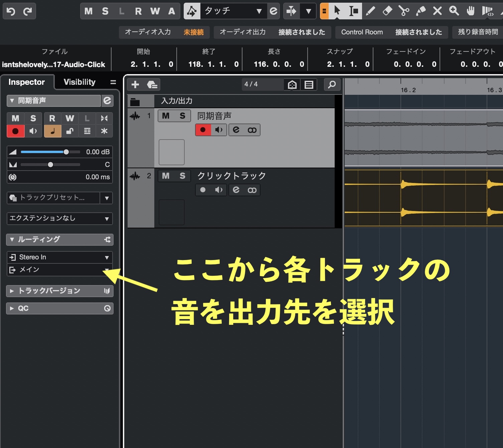Switch to the Visibility tab
Screen dimensions: 503x448
[79, 82]
